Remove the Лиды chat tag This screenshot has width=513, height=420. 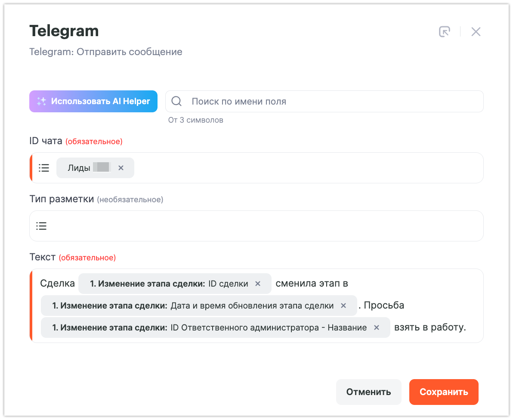[x=121, y=168]
